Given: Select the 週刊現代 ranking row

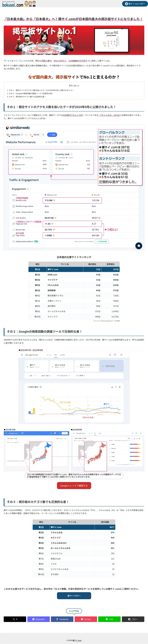Looking at the screenshot, I should click(x=74, y=306).
